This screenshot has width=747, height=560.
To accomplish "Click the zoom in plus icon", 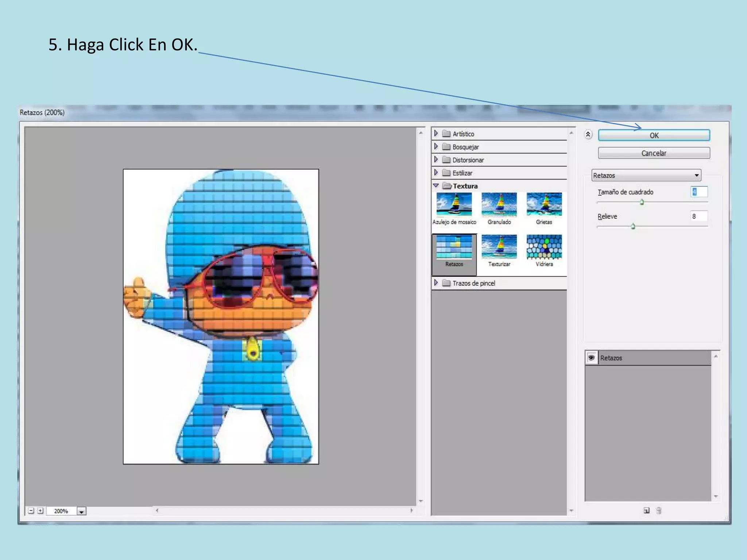I will click(40, 511).
